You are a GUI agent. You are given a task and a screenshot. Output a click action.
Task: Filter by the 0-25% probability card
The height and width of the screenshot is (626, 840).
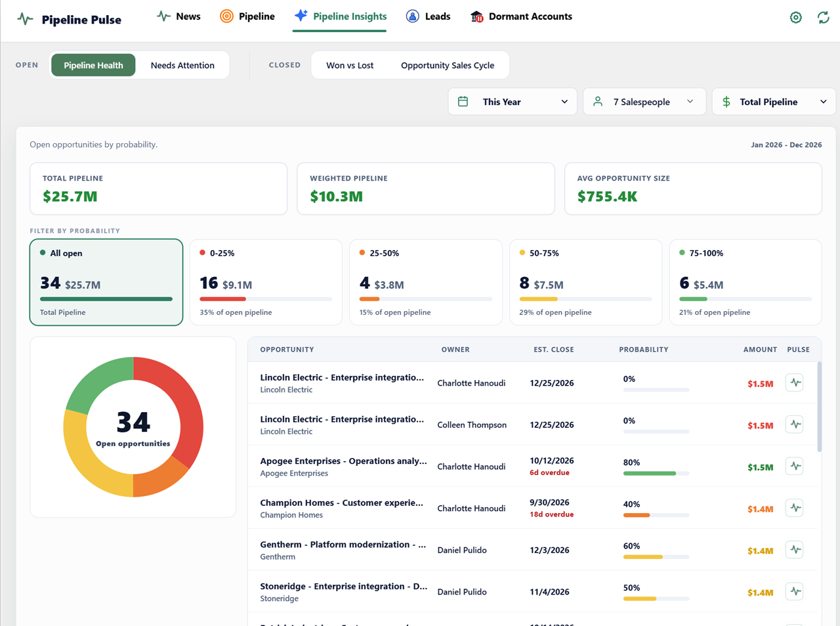pos(266,282)
